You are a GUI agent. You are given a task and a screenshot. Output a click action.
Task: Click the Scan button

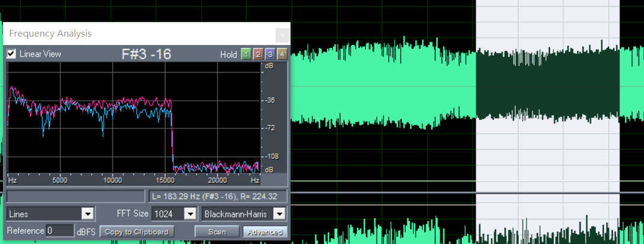click(217, 231)
